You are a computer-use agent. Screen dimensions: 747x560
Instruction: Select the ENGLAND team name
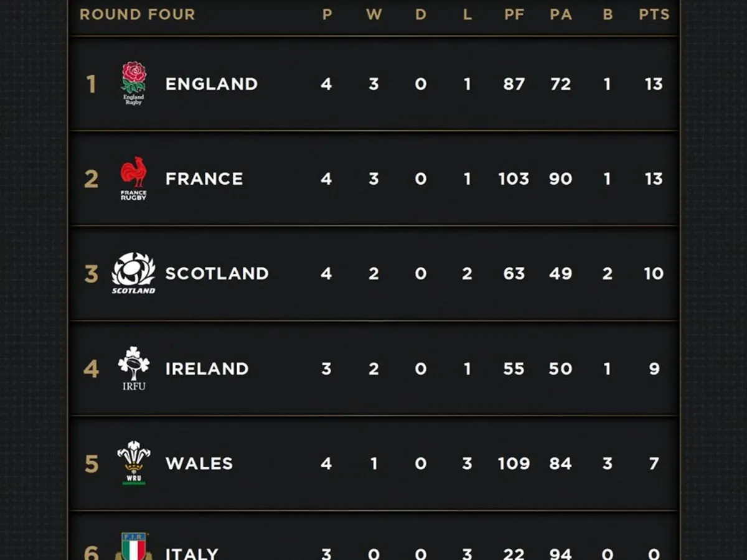click(211, 84)
